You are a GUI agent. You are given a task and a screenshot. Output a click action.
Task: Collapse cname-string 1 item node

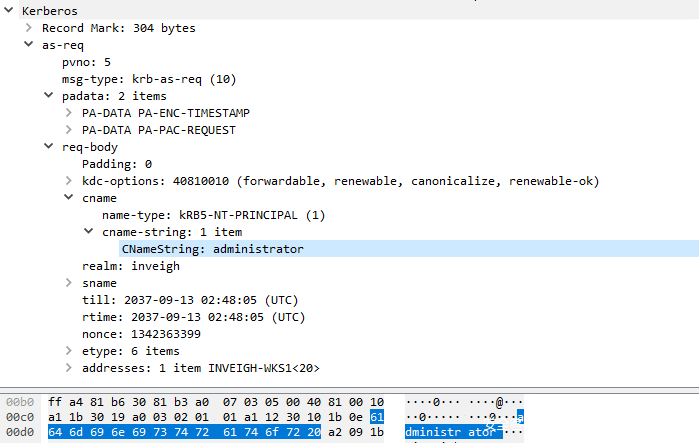click(x=89, y=232)
